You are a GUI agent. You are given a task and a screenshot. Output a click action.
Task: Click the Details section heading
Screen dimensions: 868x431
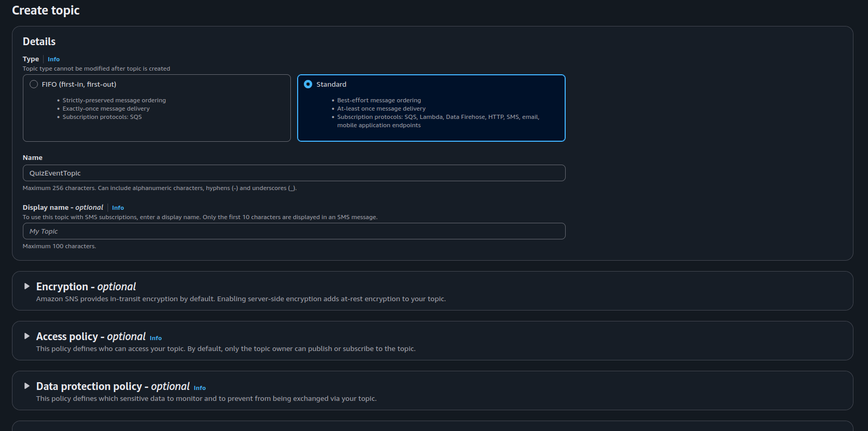click(x=39, y=42)
